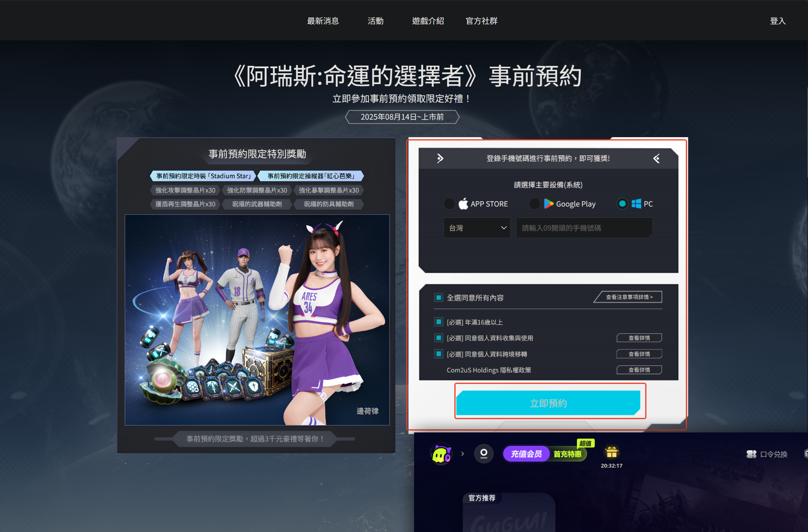Click the 超過3千元豪禮 reward caption
This screenshot has height=532, width=808.
pos(255,439)
